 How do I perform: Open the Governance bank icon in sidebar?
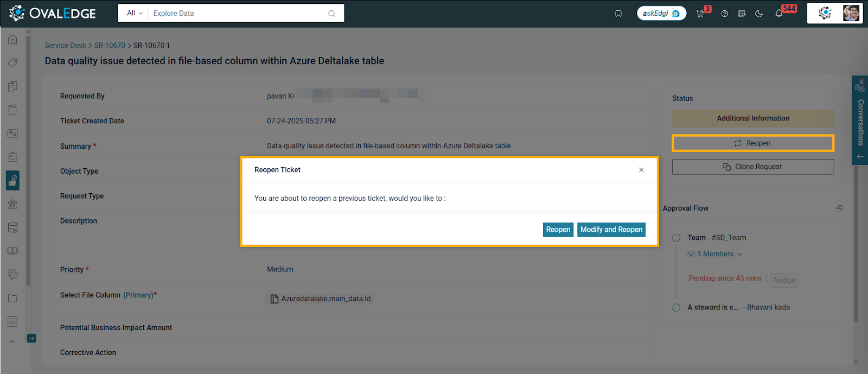pos(12,204)
